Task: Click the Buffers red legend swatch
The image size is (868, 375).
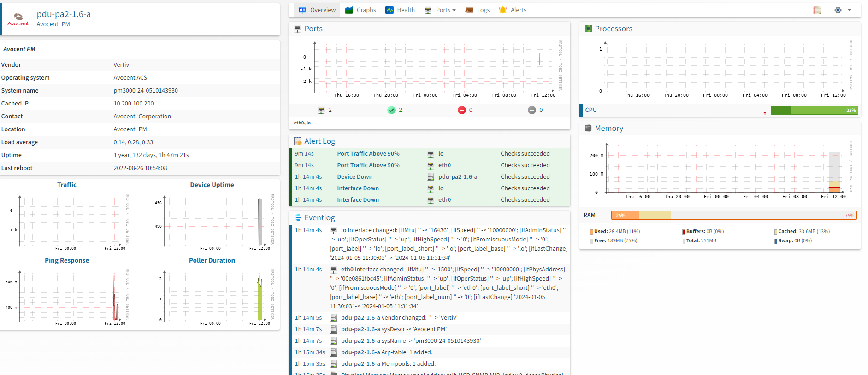Action: coord(684,232)
